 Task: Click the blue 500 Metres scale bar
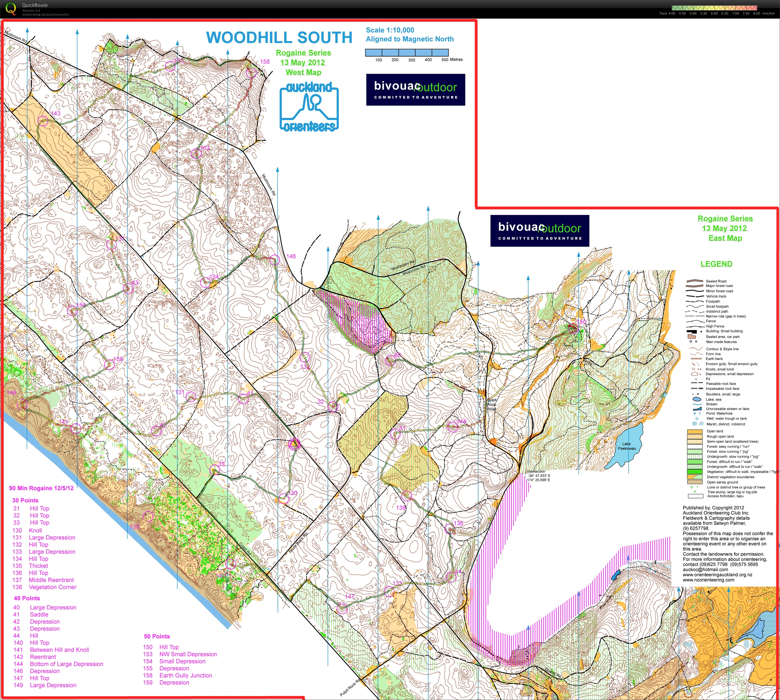click(x=407, y=53)
